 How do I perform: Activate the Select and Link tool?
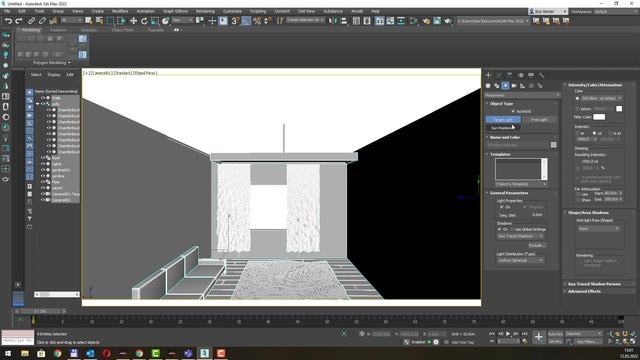pyautogui.click(x=31, y=21)
